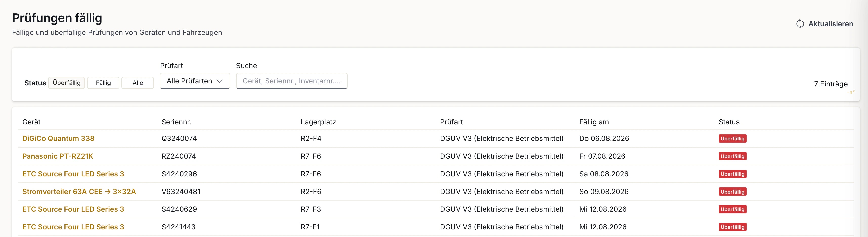Screen dimensions: 868x237
Task: Click due date Fr 07.08.2026
Action: (x=602, y=156)
